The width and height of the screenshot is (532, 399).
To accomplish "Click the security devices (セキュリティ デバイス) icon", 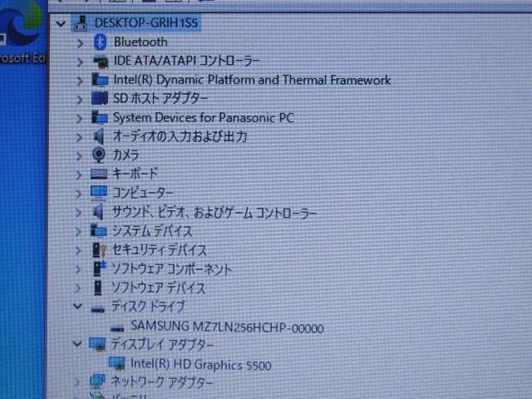I will pyautogui.click(x=99, y=250).
